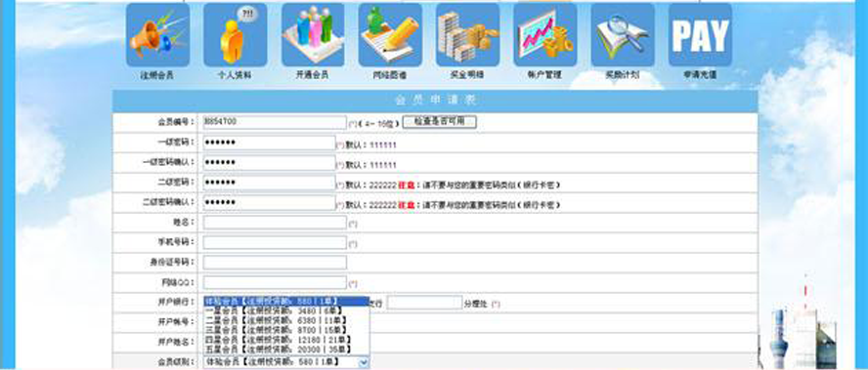The image size is (868, 370).
Task: Click the 一级密码 password field
Action: 269,143
